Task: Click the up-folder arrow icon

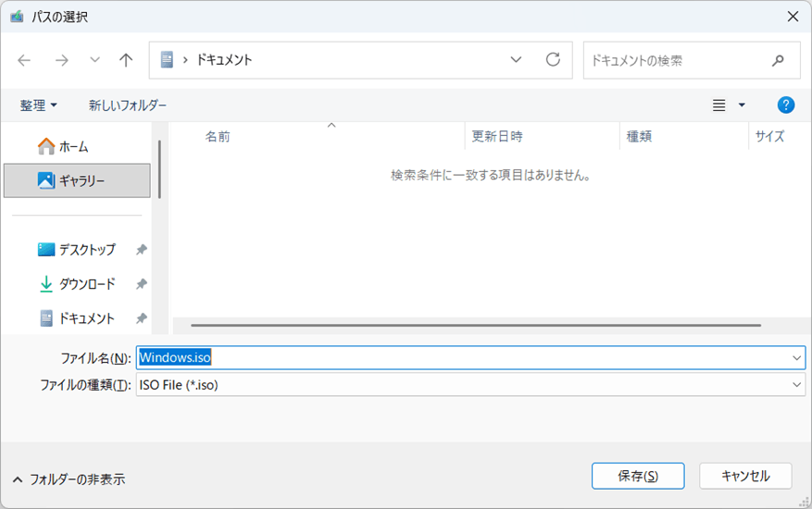Action: [x=126, y=60]
